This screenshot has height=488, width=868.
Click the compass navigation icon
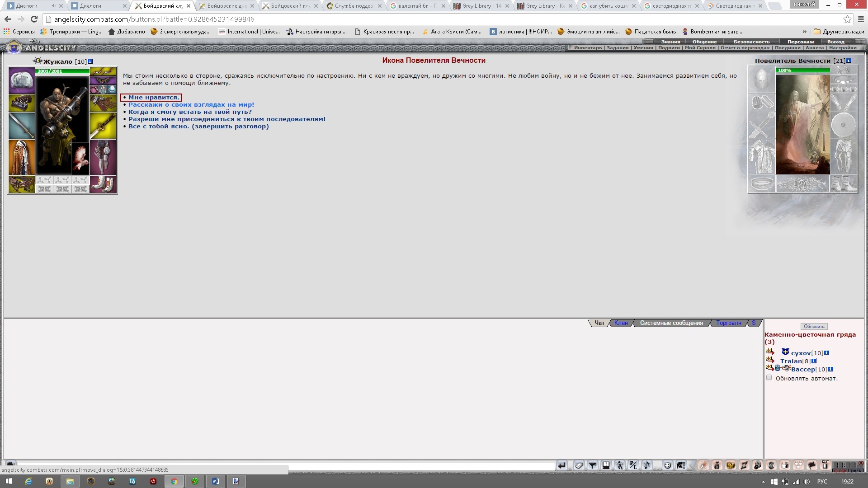pyautogui.click(x=703, y=465)
